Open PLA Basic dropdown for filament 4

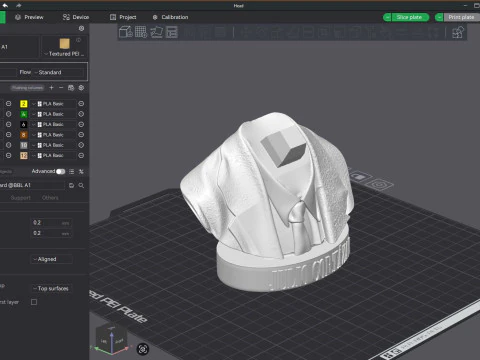coord(53,114)
